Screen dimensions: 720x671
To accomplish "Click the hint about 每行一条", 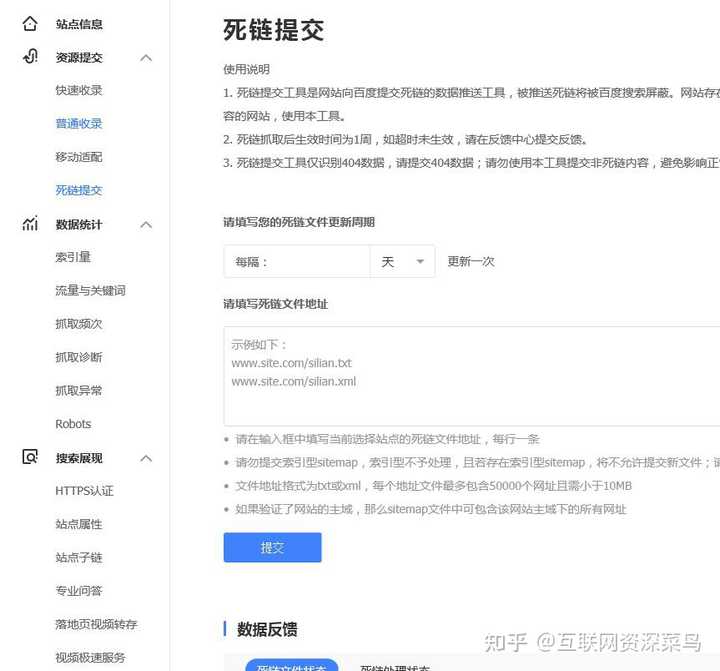I will pos(387,439).
